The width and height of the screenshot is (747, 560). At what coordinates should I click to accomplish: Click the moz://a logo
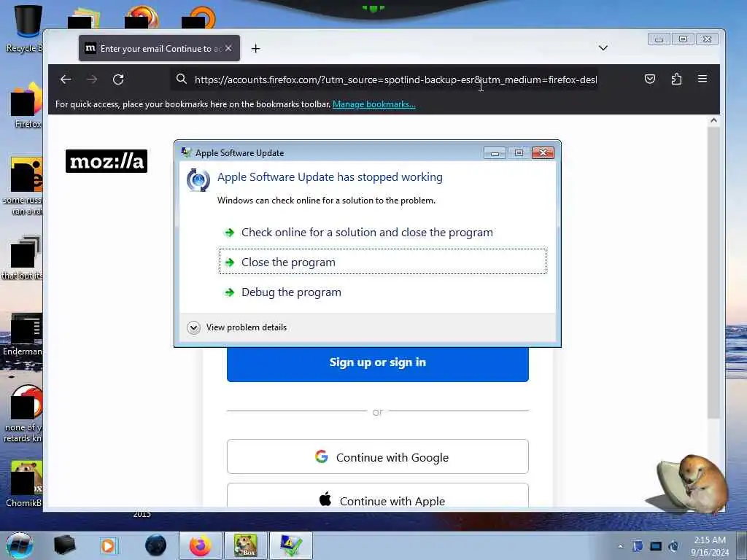(x=107, y=161)
